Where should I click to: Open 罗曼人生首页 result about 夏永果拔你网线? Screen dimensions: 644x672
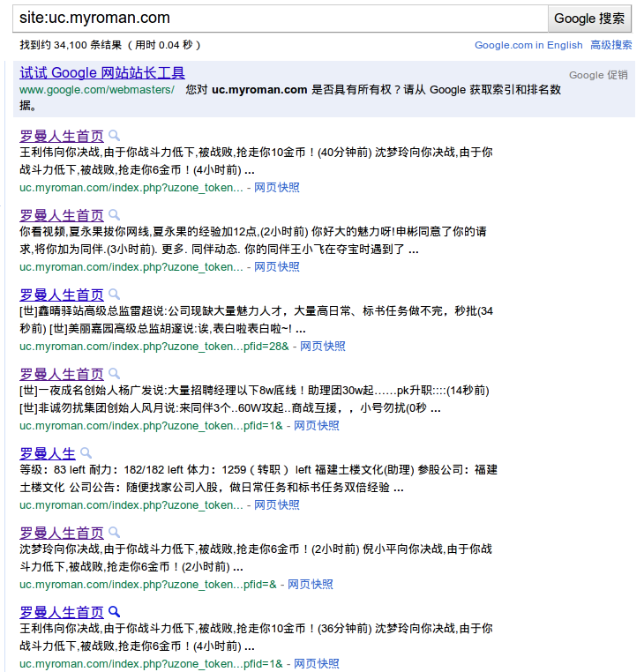pos(62,215)
